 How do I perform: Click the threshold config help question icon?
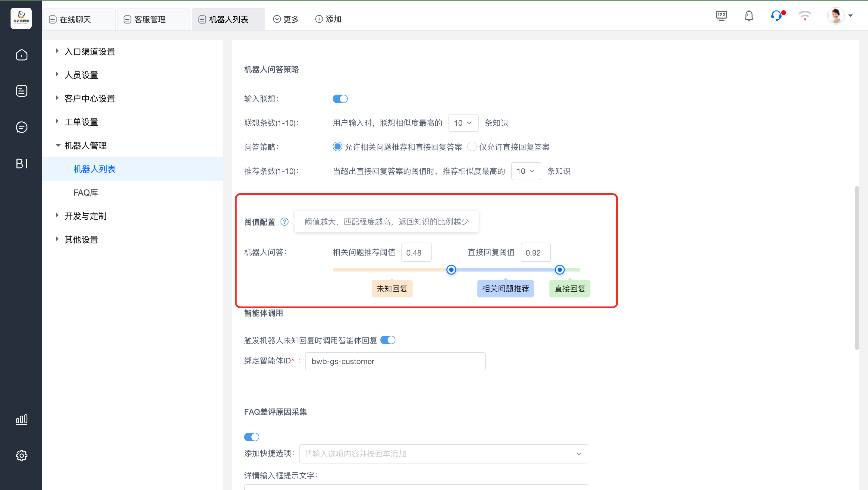point(285,222)
